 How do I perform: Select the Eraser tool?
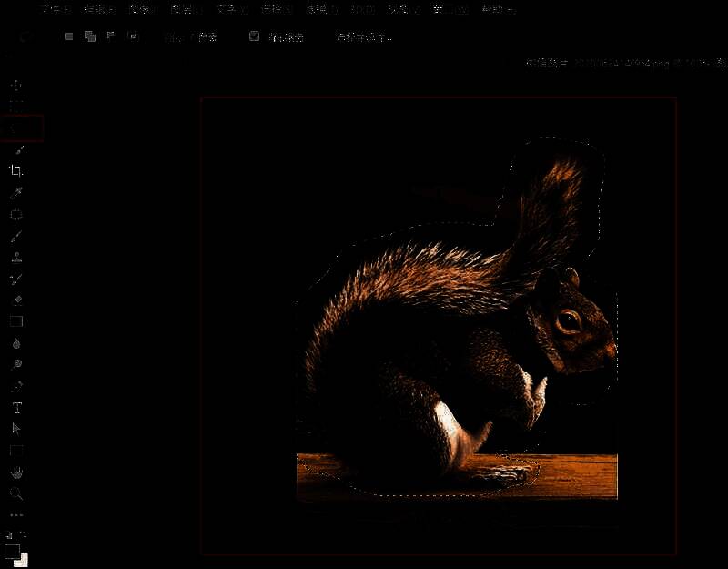tap(15, 300)
